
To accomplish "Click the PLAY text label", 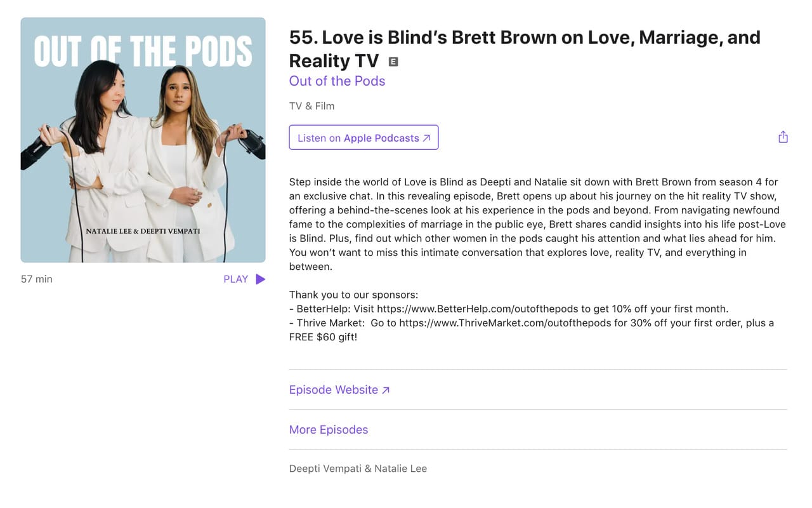I will click(235, 279).
